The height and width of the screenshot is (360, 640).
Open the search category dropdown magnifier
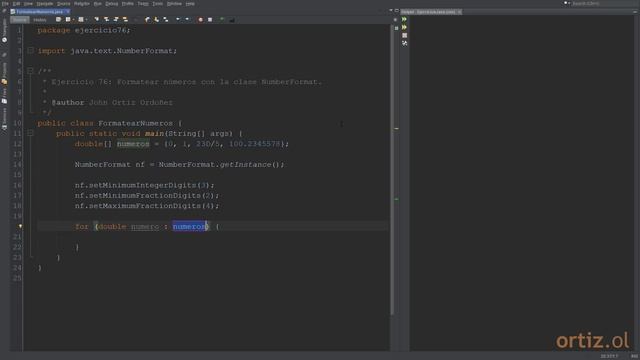click(567, 3)
